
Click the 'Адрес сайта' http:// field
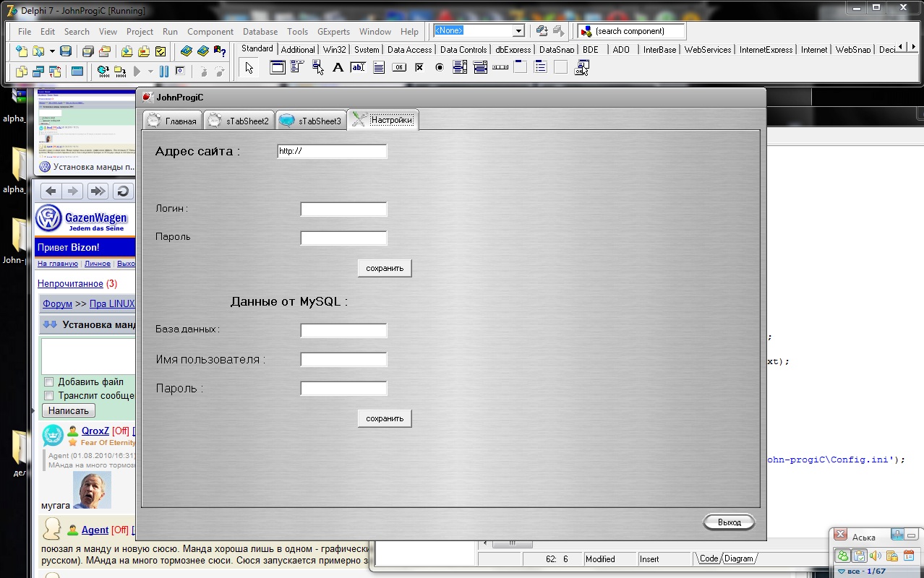pyautogui.click(x=333, y=151)
